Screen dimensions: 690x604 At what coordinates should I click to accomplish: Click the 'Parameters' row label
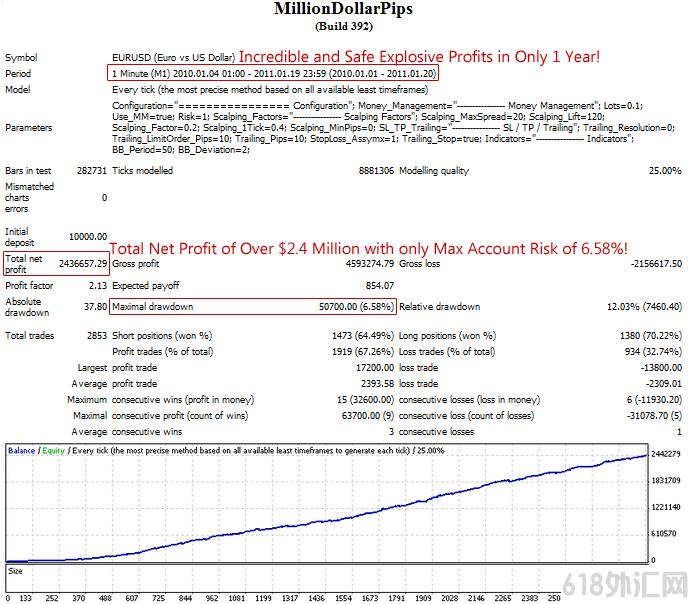(x=29, y=128)
